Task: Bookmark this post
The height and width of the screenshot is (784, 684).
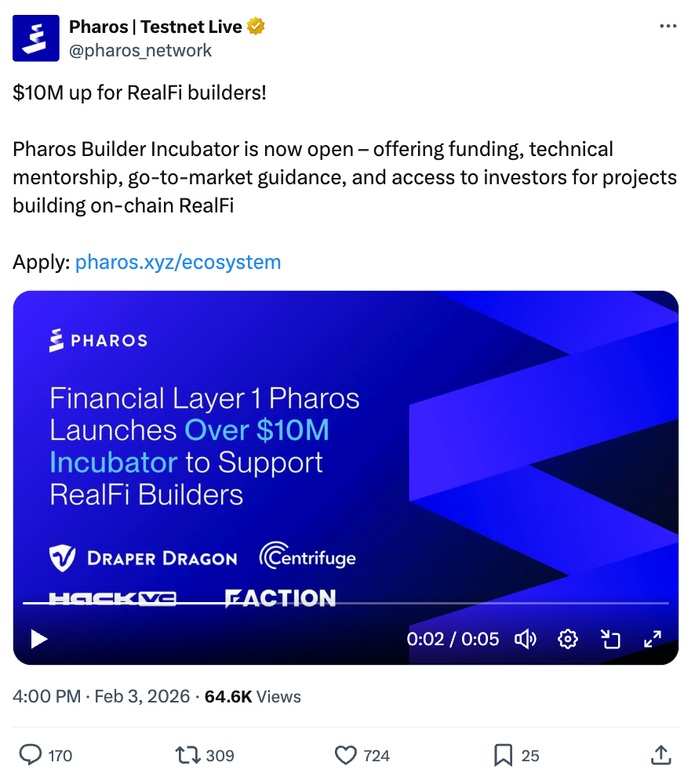Action: click(503, 755)
